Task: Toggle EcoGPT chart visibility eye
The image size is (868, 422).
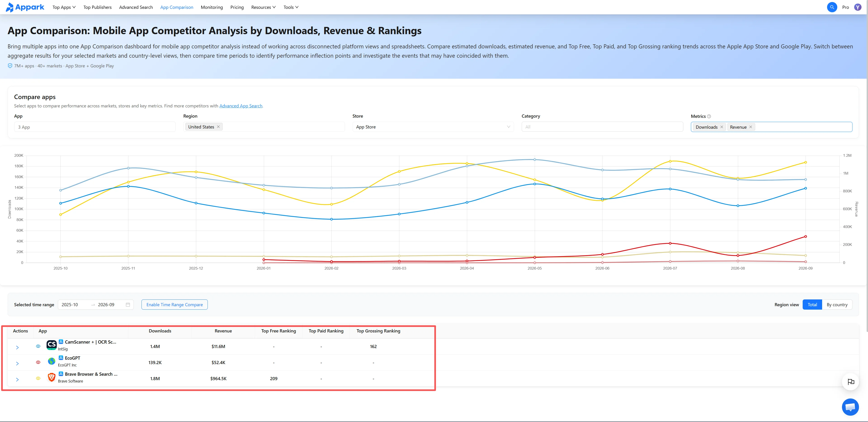Action: (x=38, y=362)
